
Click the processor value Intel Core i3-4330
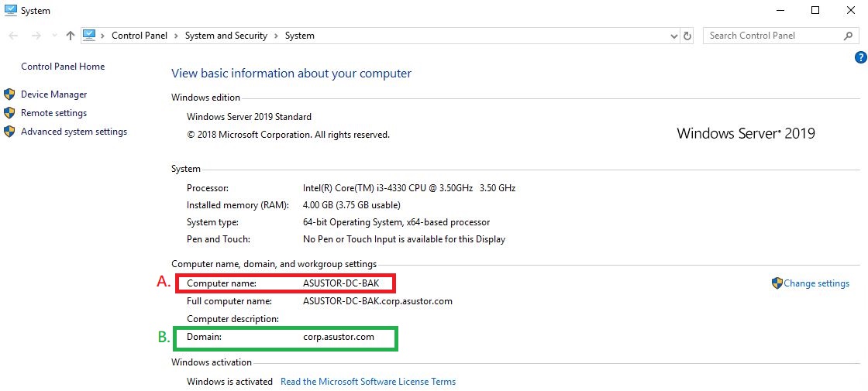[x=409, y=188]
